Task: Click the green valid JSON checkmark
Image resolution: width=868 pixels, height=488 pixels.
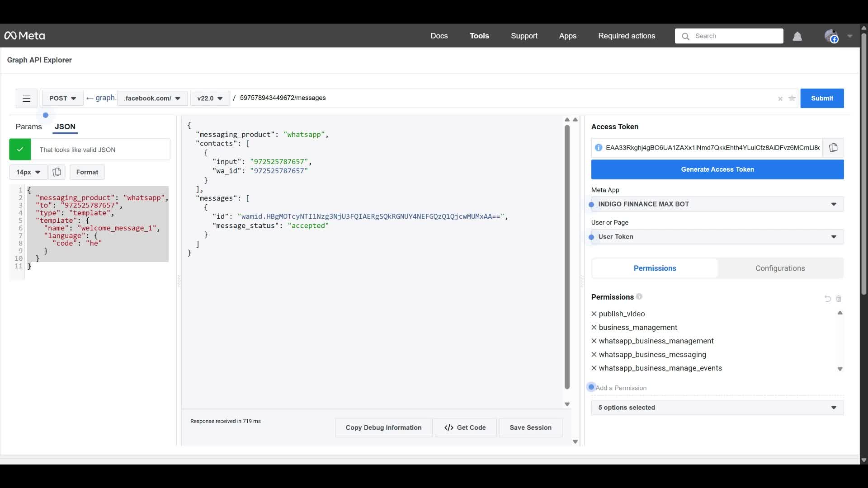Action: (x=20, y=150)
